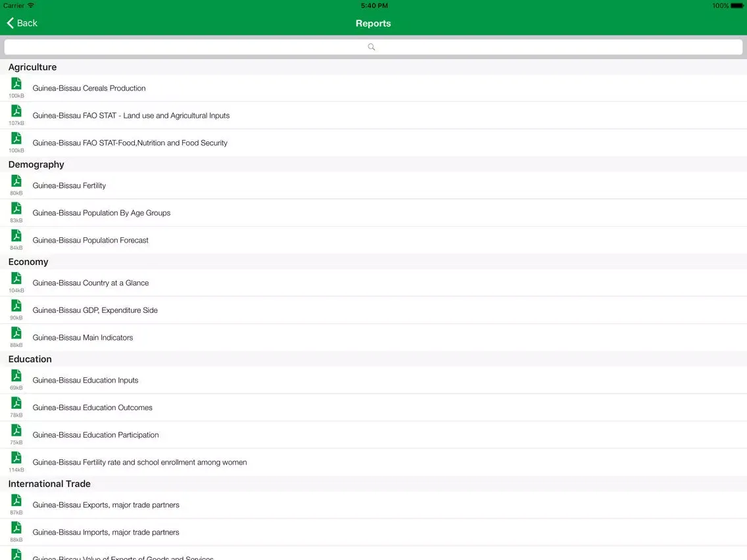Image resolution: width=747 pixels, height=560 pixels.
Task: Open PDF icon for Country at a Glance
Action: click(16, 278)
